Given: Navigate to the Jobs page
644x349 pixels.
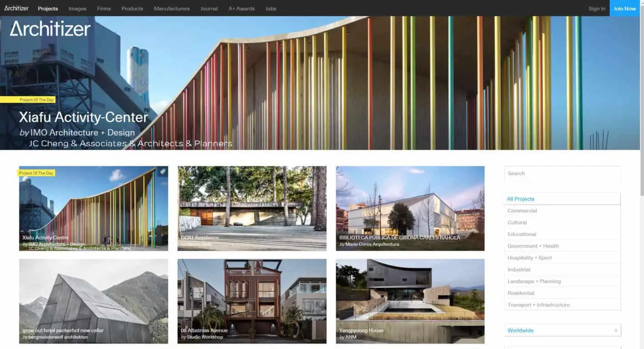Looking at the screenshot, I should 271,9.
